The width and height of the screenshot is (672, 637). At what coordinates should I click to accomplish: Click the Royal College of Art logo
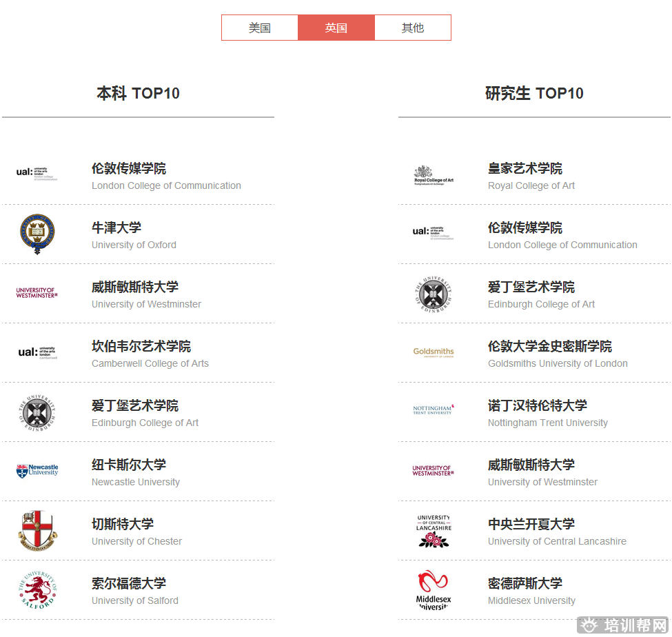434,175
